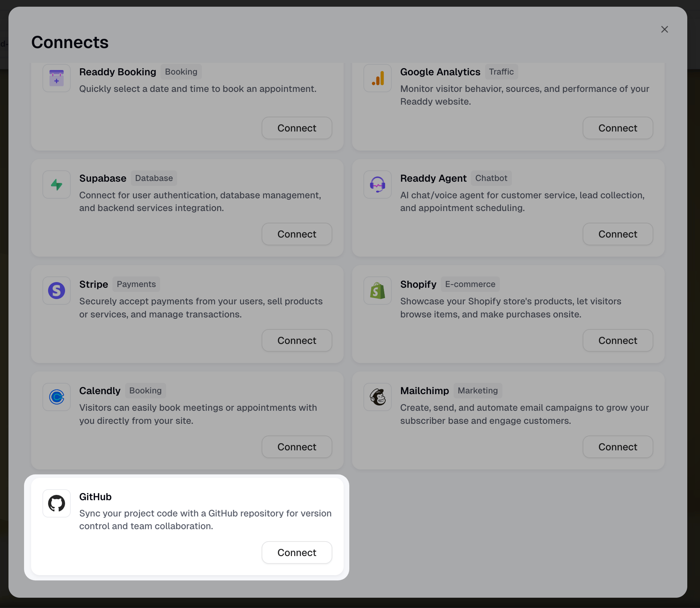Click the Readdy Booking title

[x=118, y=72]
